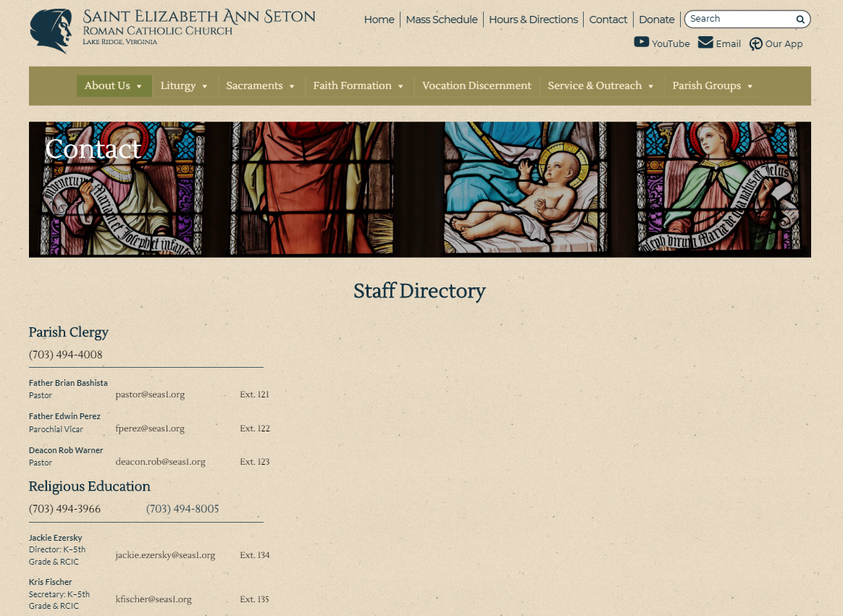Type in the Search input field
This screenshot has width=843, height=616.
(x=739, y=19)
